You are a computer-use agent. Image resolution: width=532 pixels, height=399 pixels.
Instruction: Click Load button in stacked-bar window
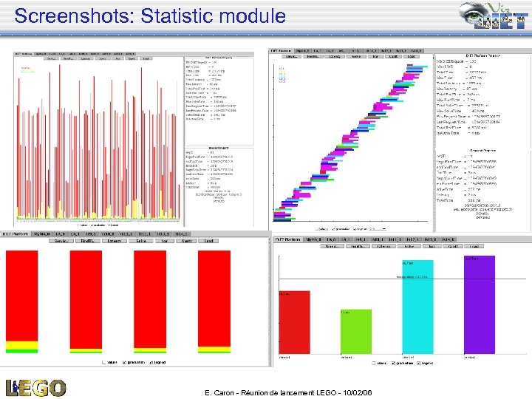point(208,241)
